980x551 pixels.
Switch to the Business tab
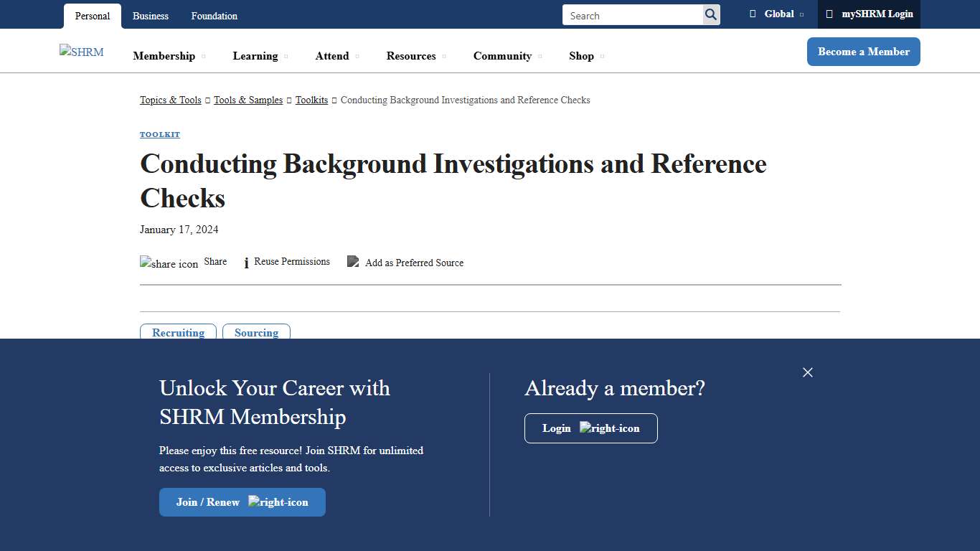[150, 15]
